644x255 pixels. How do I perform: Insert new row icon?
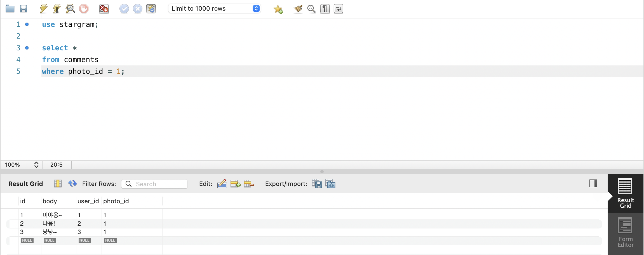pyautogui.click(x=235, y=184)
